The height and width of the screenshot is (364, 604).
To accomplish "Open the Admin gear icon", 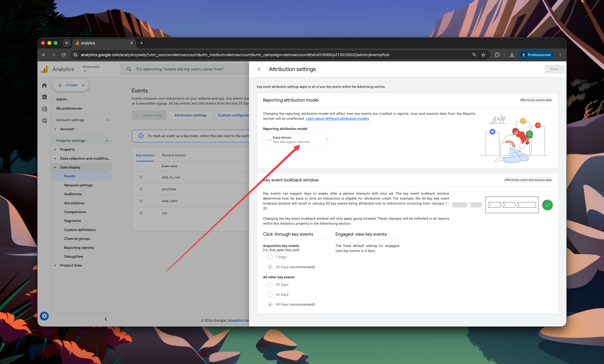I will [x=44, y=316].
